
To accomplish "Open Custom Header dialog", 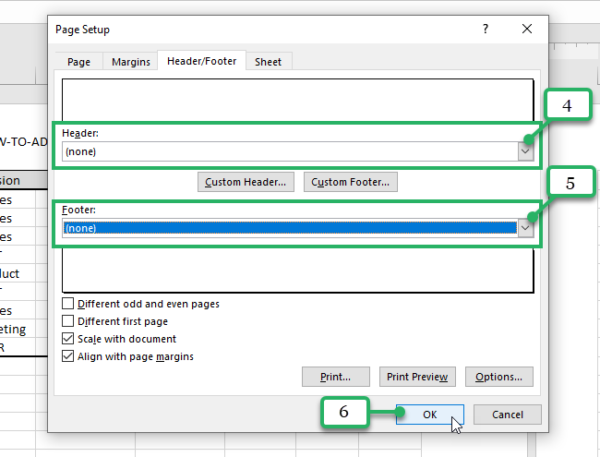I will point(246,182).
